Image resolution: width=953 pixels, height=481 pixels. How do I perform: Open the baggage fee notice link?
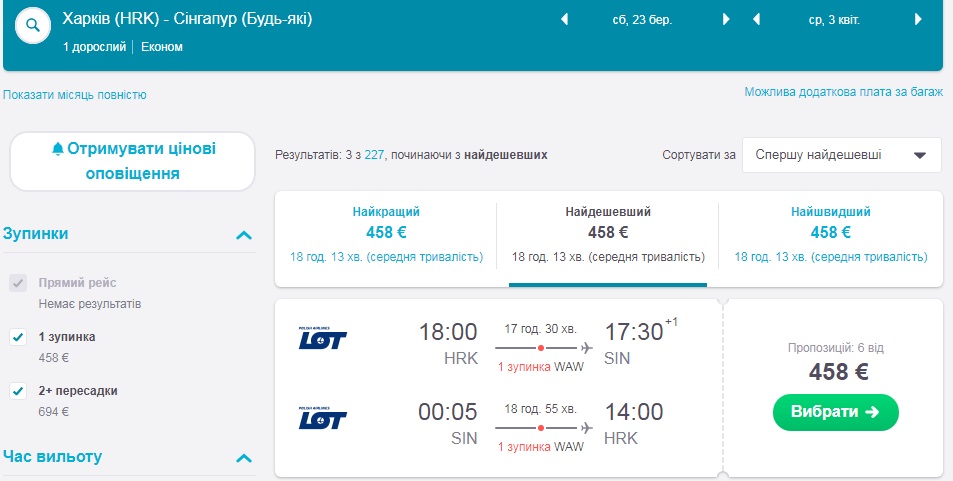(843, 91)
